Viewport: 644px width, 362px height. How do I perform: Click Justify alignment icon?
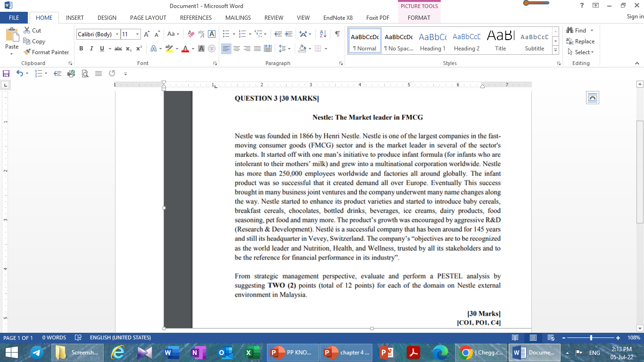pos(257,49)
